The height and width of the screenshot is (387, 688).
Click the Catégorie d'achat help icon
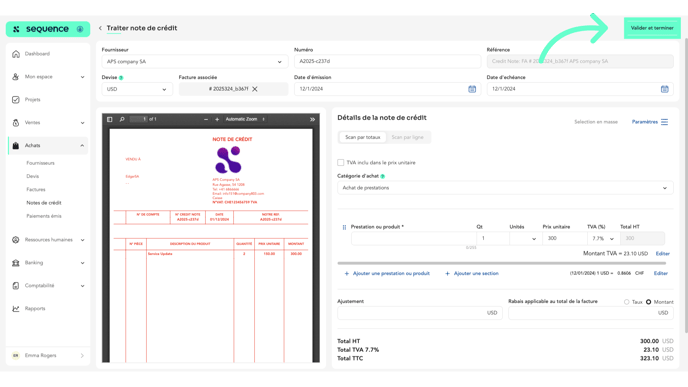coord(383,176)
